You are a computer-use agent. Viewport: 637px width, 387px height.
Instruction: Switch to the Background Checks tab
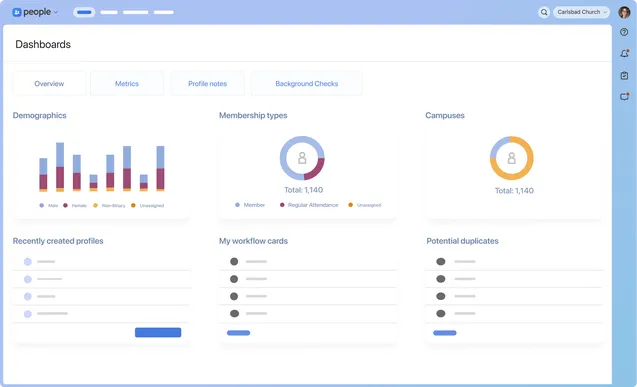(x=306, y=84)
